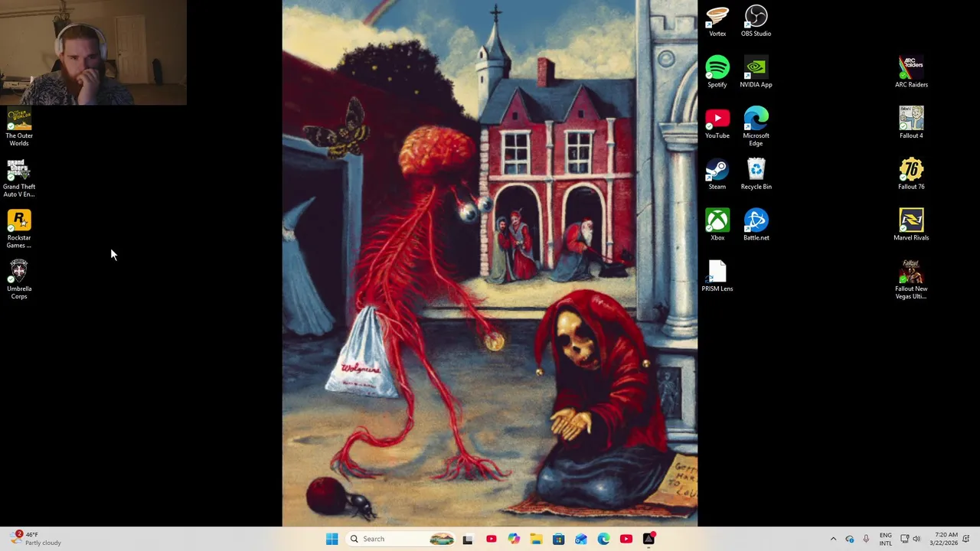Open Task View on the taskbar
The width and height of the screenshot is (980, 551).
[468, 539]
